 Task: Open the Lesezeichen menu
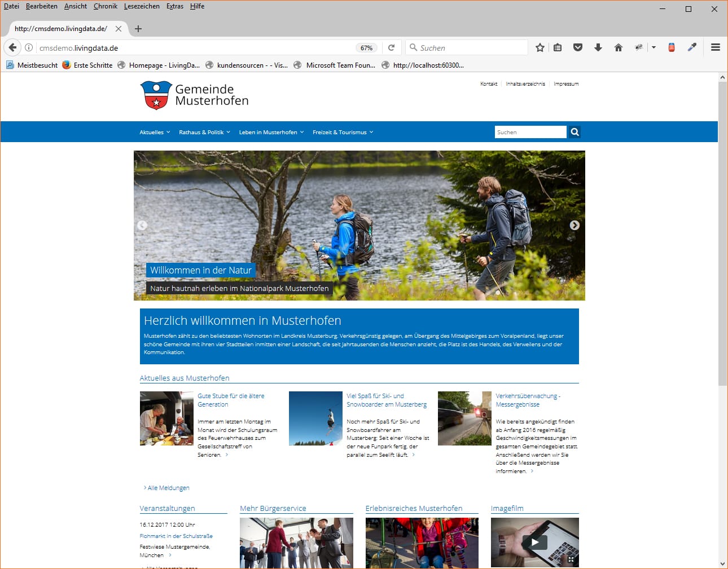142,6
